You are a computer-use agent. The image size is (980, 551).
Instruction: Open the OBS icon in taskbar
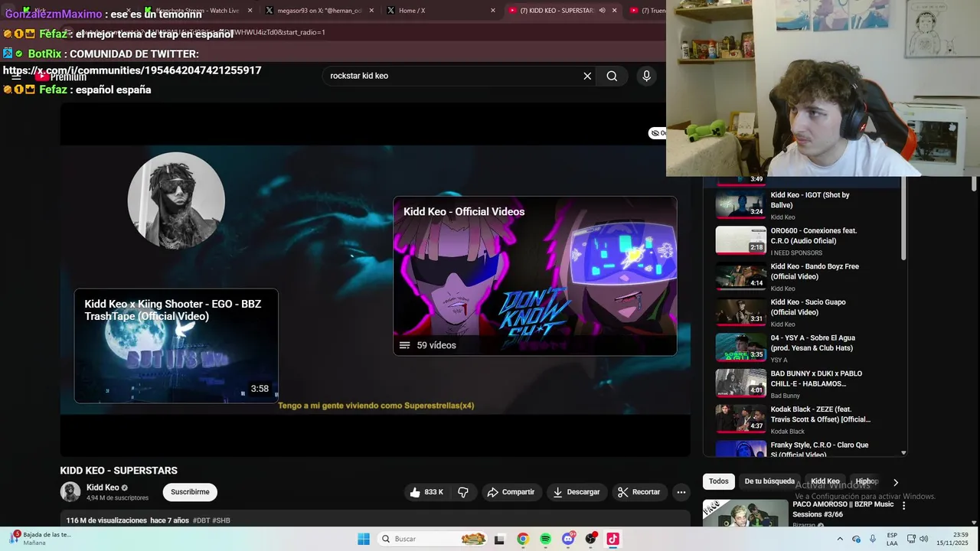tap(590, 539)
